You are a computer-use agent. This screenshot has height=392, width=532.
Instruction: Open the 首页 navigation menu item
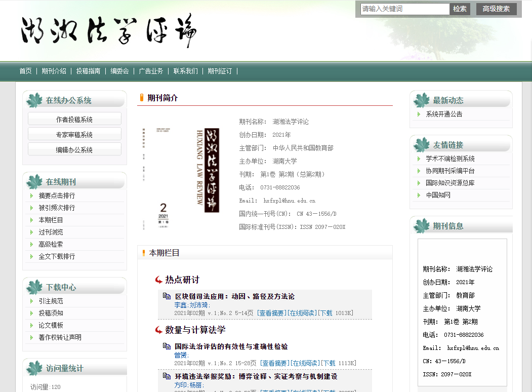click(x=25, y=71)
